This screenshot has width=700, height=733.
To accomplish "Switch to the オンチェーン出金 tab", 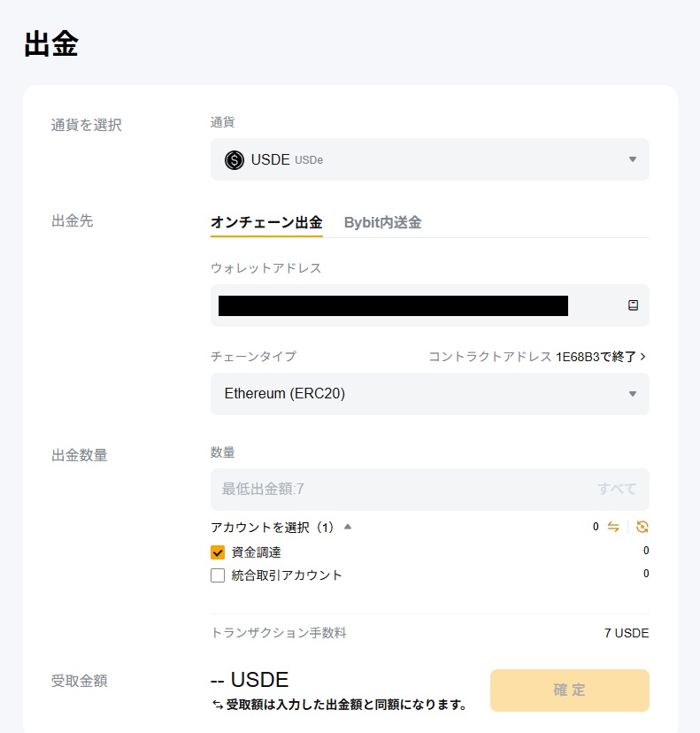I will 266,223.
